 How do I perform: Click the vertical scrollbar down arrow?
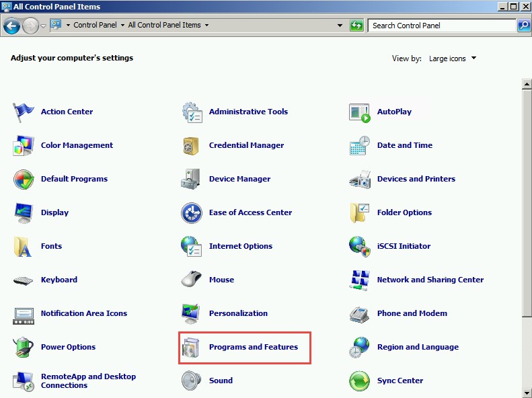(527, 392)
